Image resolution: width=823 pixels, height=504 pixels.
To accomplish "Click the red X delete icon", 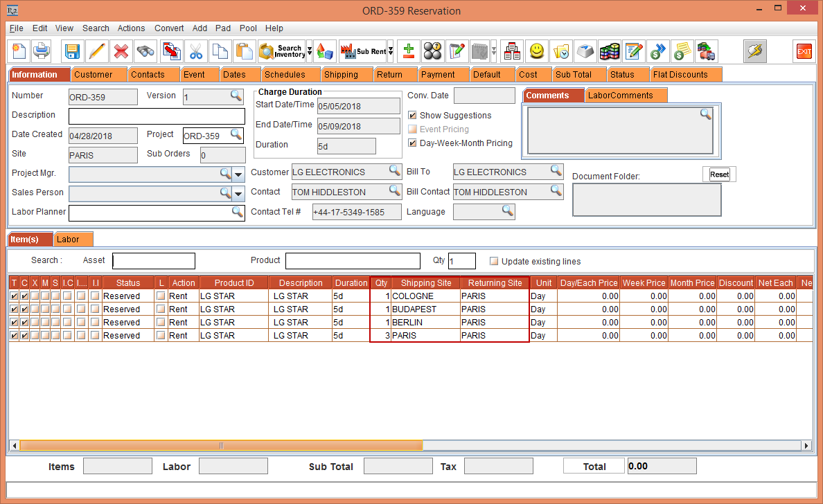I will click(121, 51).
